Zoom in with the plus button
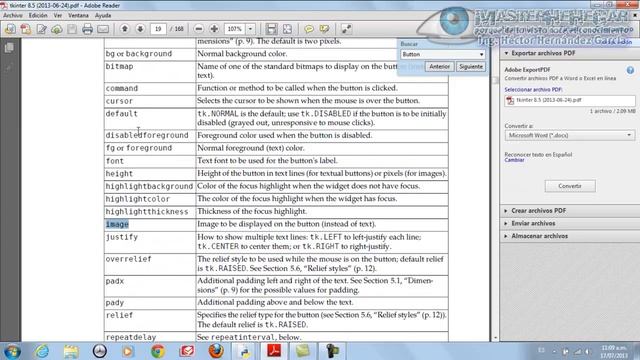The width and height of the screenshot is (640, 360). coord(214,29)
